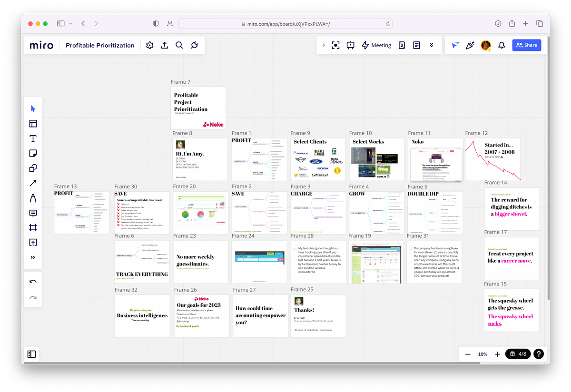Click the Frame 30 label
This screenshot has height=392, width=571.
(126, 186)
